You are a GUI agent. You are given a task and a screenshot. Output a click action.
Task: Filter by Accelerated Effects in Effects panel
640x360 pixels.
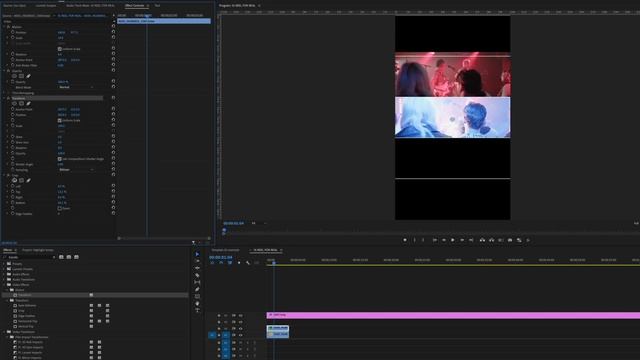61,257
